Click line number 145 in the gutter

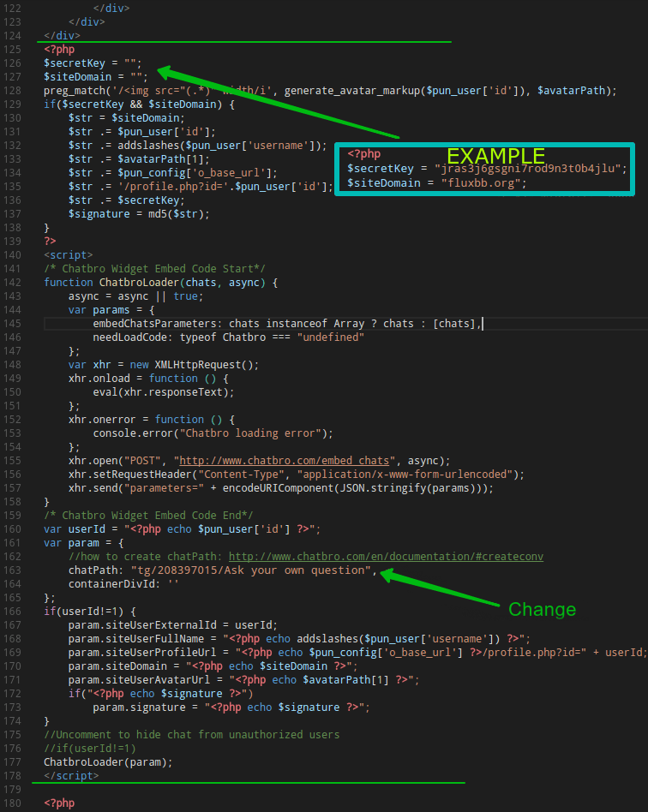point(13,324)
